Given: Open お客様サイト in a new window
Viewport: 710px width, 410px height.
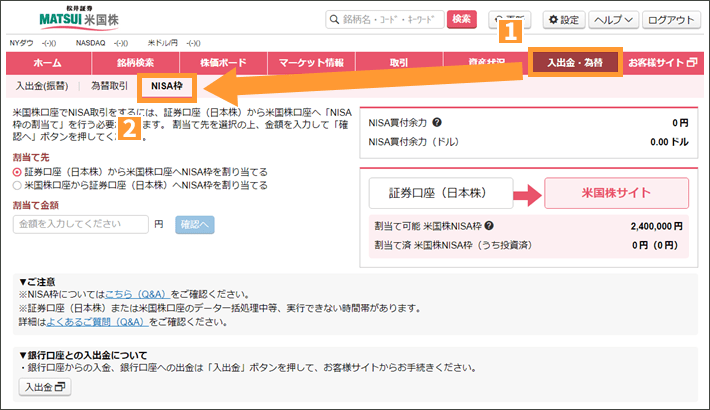Looking at the screenshot, I should 663,63.
